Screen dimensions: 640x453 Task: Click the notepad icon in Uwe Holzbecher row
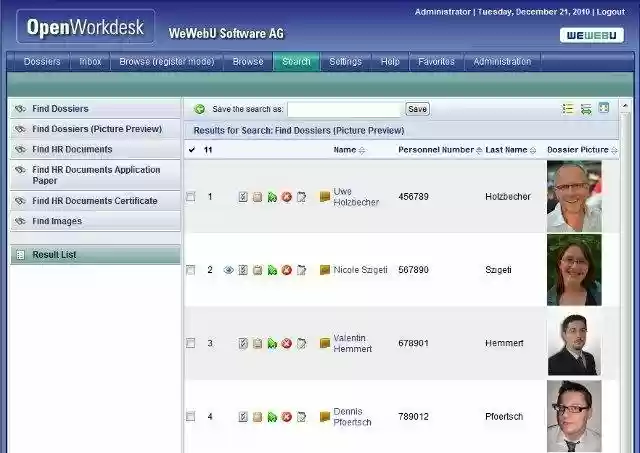pyautogui.click(x=301, y=197)
